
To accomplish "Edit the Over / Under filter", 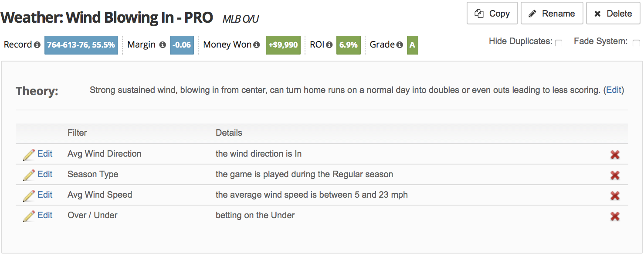I will pos(44,215).
